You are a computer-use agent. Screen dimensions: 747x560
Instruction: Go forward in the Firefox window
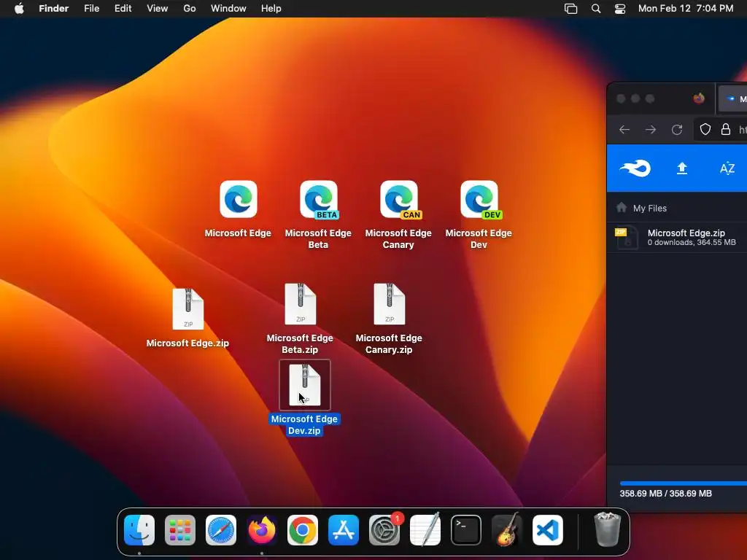(651, 130)
